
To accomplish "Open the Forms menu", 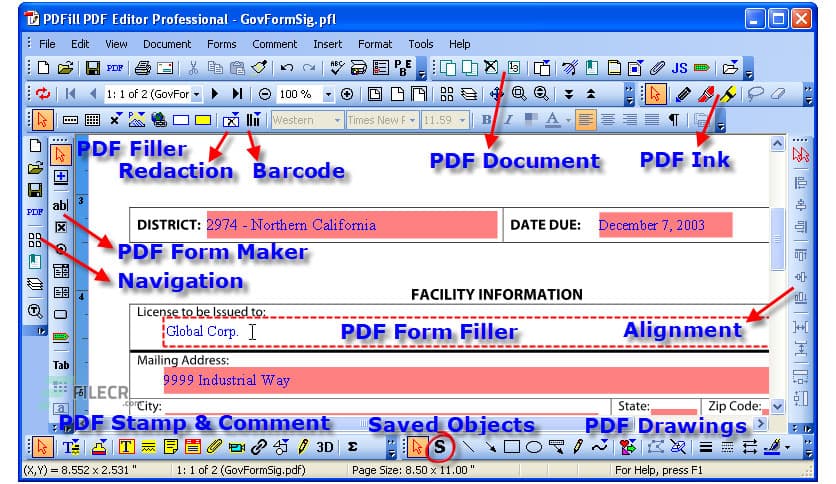I will [221, 44].
